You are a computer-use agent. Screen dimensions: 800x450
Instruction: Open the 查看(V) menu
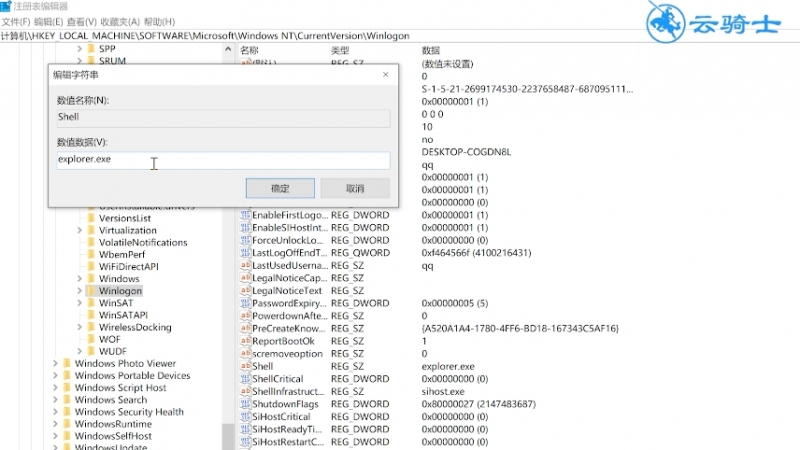coord(82,22)
